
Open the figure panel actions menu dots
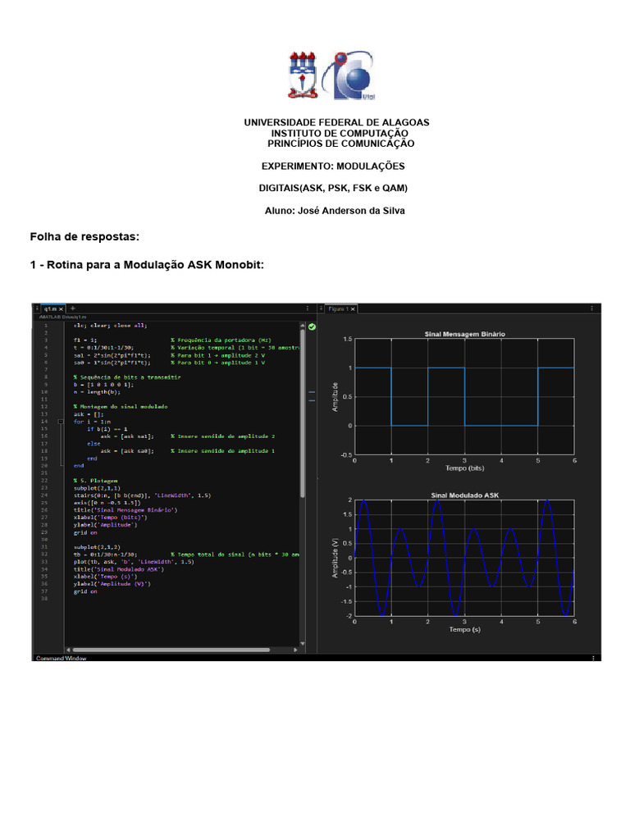(592, 308)
